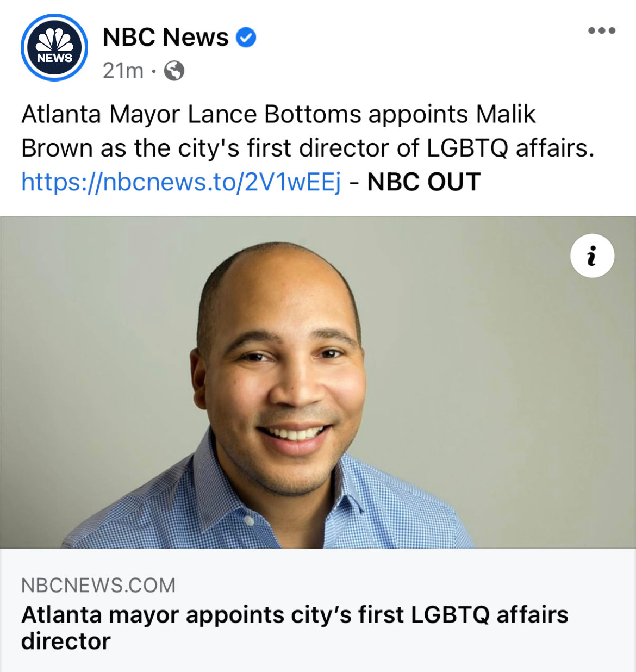Click the word director in headline

(x=66, y=642)
